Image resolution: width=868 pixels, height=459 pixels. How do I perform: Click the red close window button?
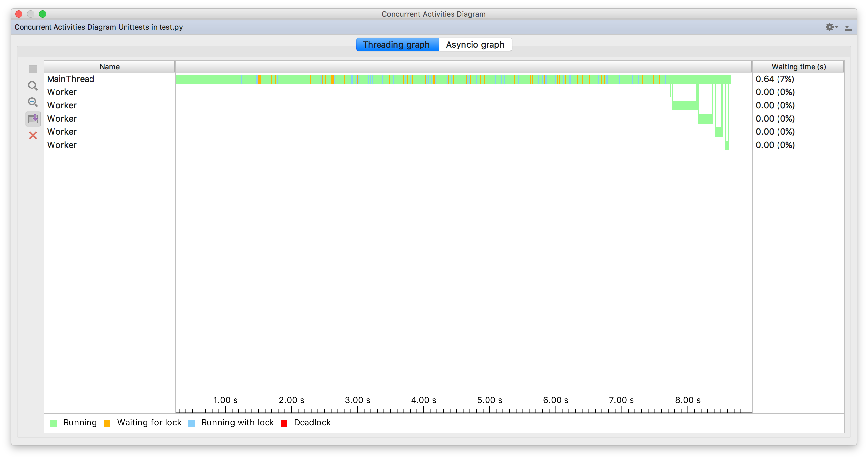click(19, 14)
